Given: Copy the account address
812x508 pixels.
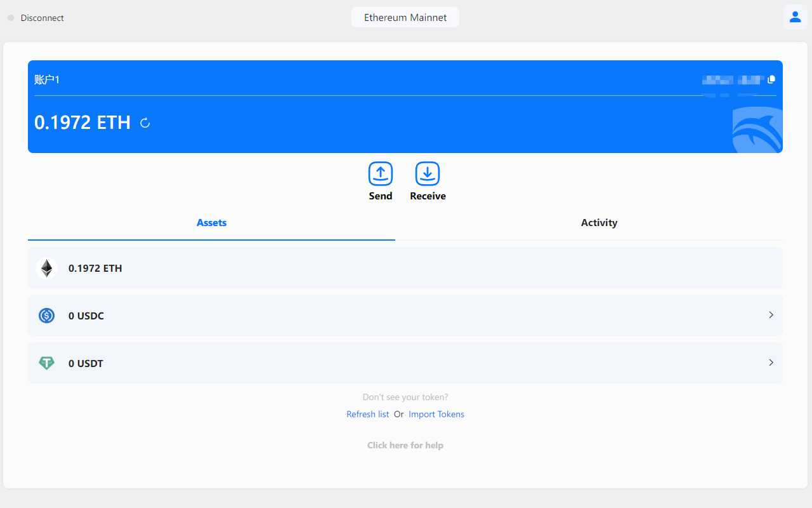Looking at the screenshot, I should click(x=771, y=79).
